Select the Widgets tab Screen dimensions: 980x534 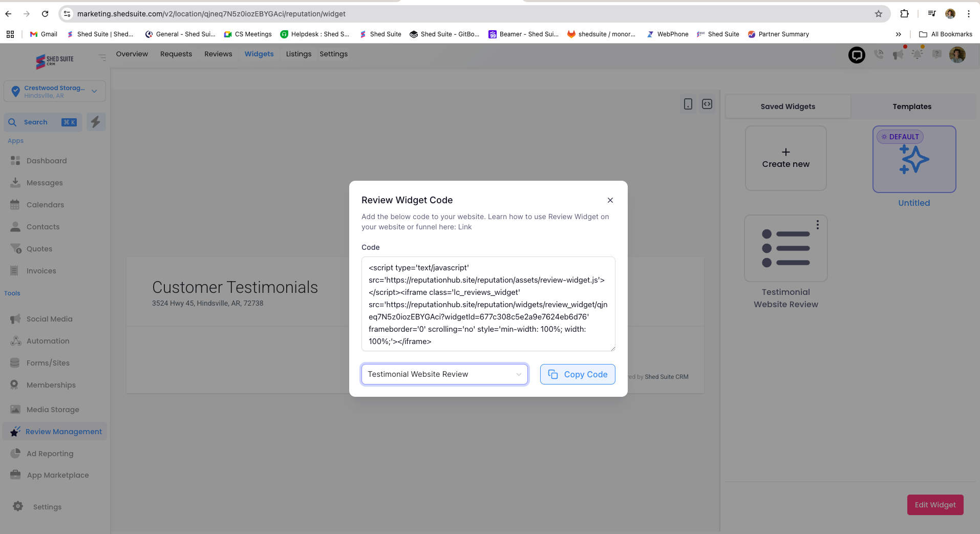point(259,54)
